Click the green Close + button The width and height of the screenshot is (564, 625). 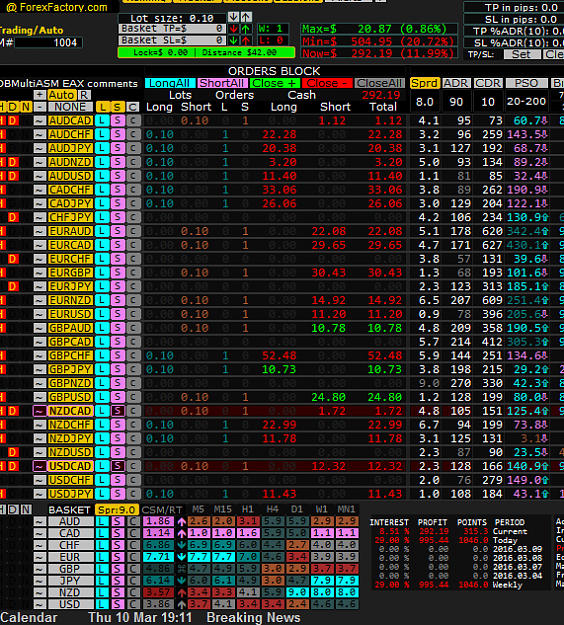click(274, 83)
